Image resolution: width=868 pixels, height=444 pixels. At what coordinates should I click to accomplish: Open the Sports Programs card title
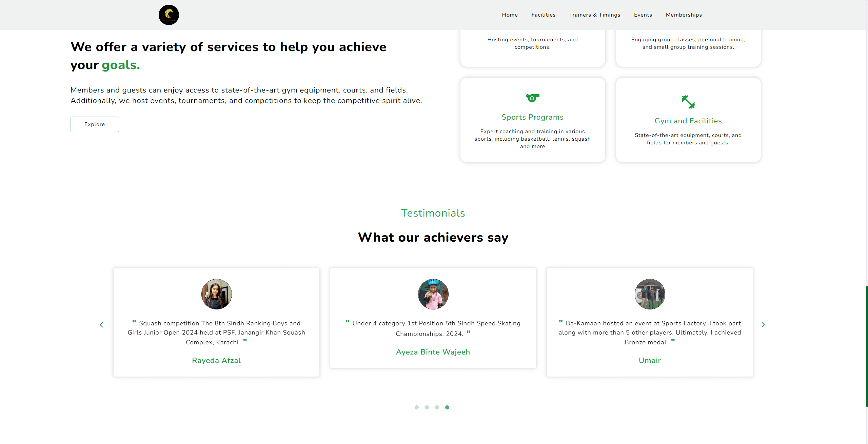pyautogui.click(x=532, y=117)
